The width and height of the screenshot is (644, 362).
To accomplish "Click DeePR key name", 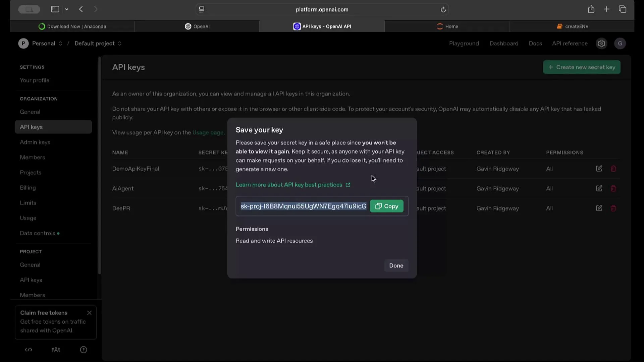I will (121, 208).
